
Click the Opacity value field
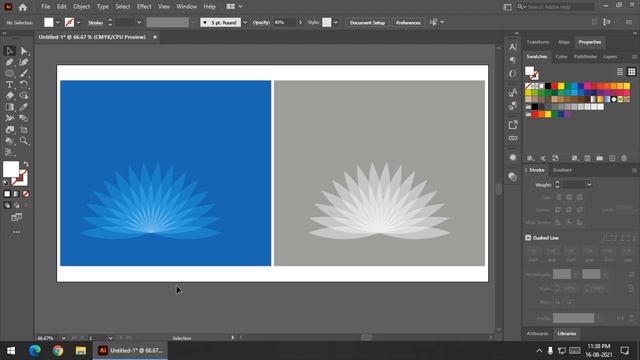pyautogui.click(x=285, y=22)
